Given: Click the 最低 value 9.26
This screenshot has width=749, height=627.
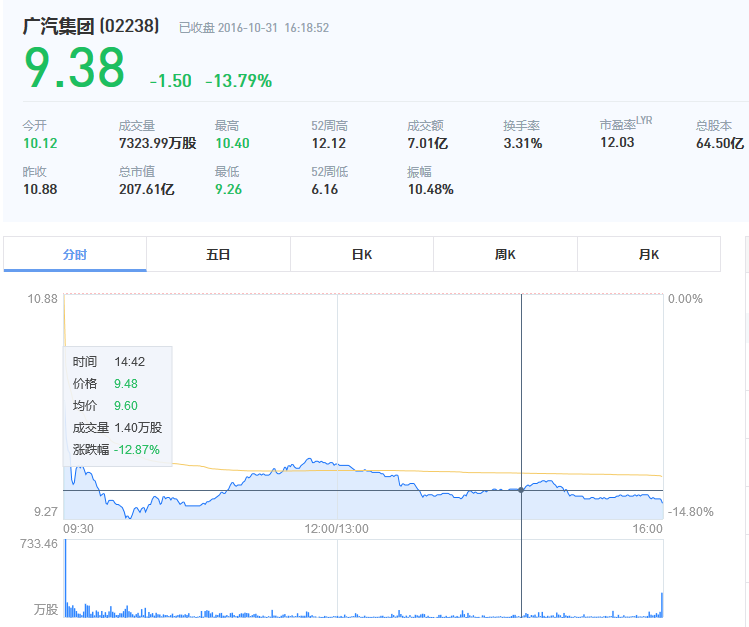Looking at the screenshot, I should (x=228, y=190).
